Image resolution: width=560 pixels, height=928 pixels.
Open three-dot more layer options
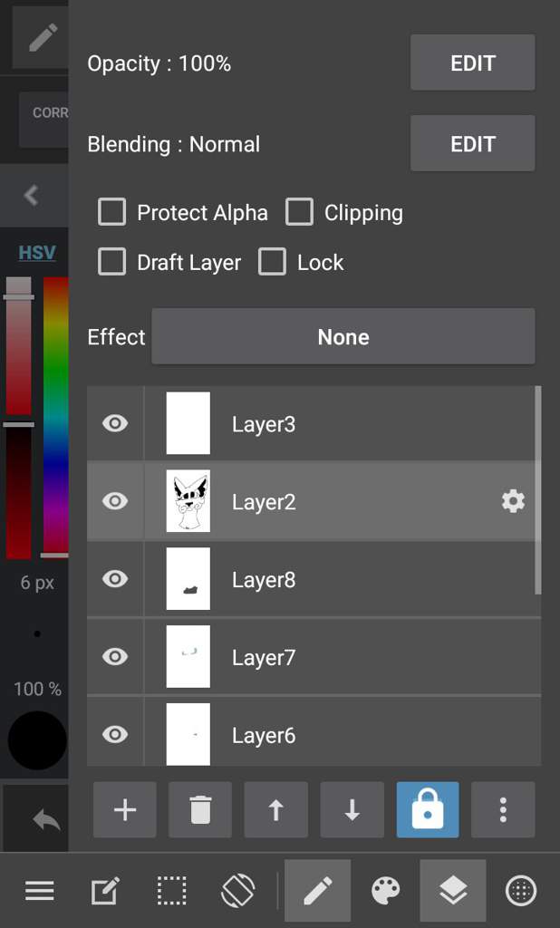[x=503, y=809]
